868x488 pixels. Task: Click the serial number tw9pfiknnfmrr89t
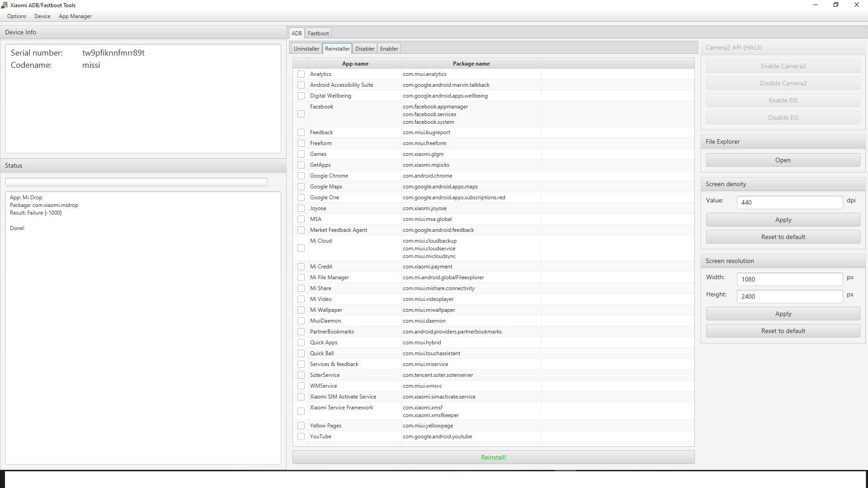click(113, 53)
